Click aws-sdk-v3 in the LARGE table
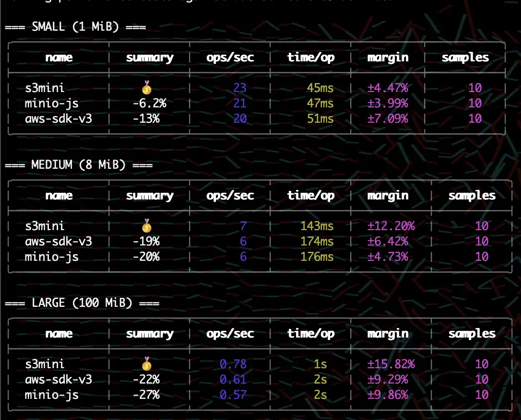 click(59, 380)
